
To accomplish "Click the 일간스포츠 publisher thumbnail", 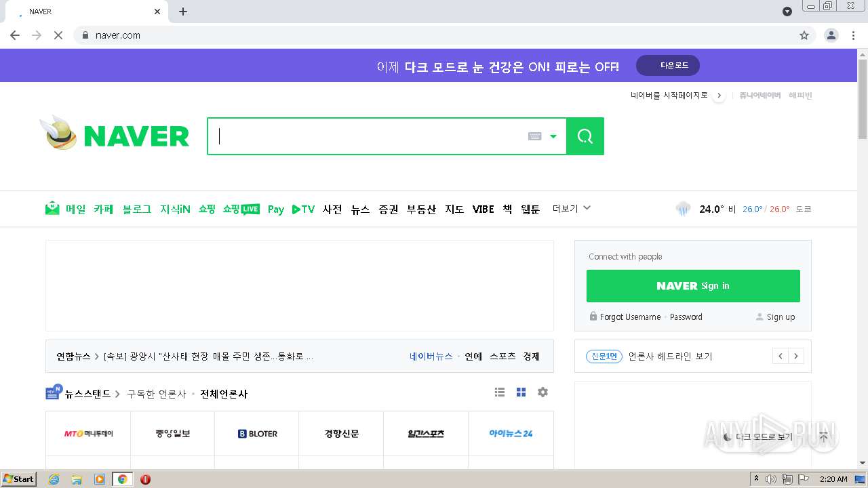I will (426, 434).
